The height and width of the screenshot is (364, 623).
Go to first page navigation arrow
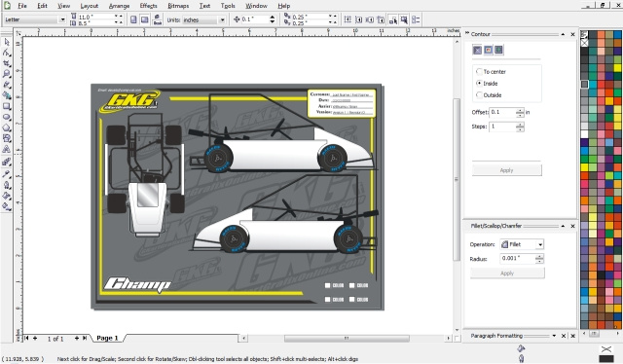point(26,338)
